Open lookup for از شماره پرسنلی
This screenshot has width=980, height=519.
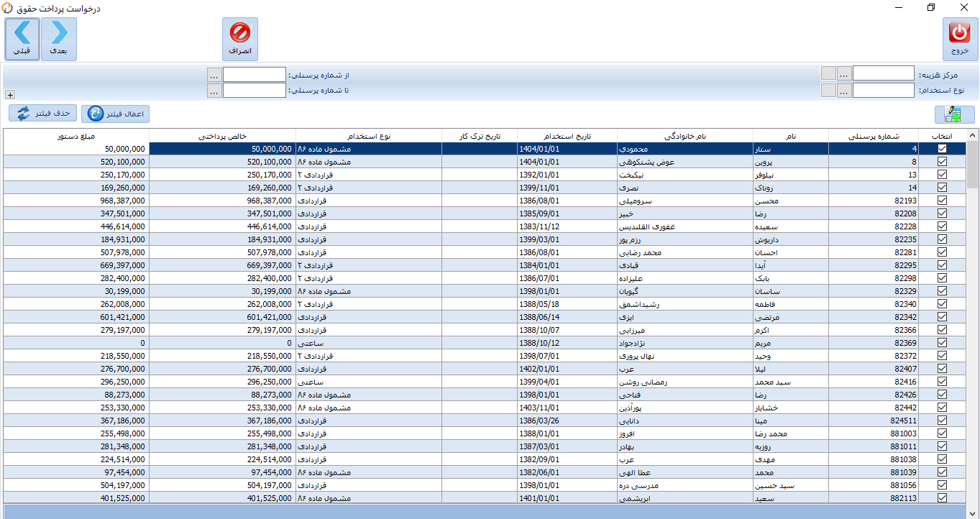[x=214, y=74]
